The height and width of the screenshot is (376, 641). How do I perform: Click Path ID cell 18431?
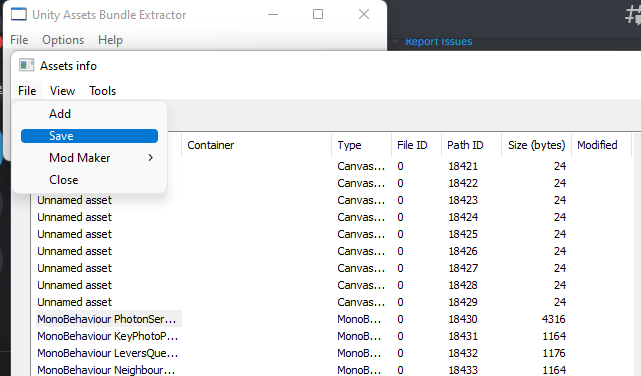(x=463, y=336)
